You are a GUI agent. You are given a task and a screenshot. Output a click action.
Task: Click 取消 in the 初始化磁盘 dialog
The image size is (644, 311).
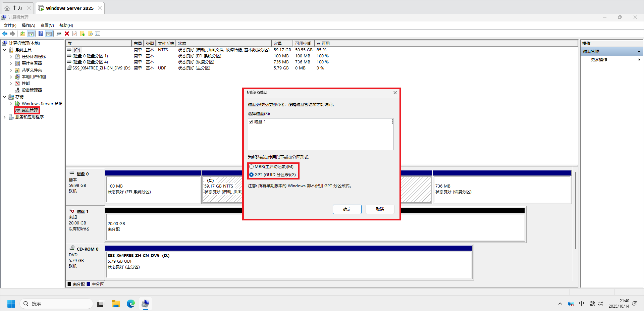[x=380, y=209]
